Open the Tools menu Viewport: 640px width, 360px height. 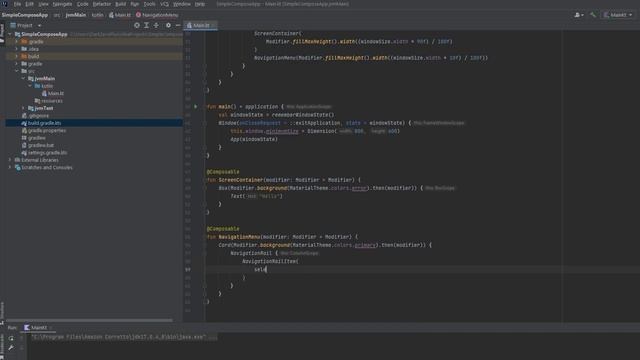[x=149, y=4]
